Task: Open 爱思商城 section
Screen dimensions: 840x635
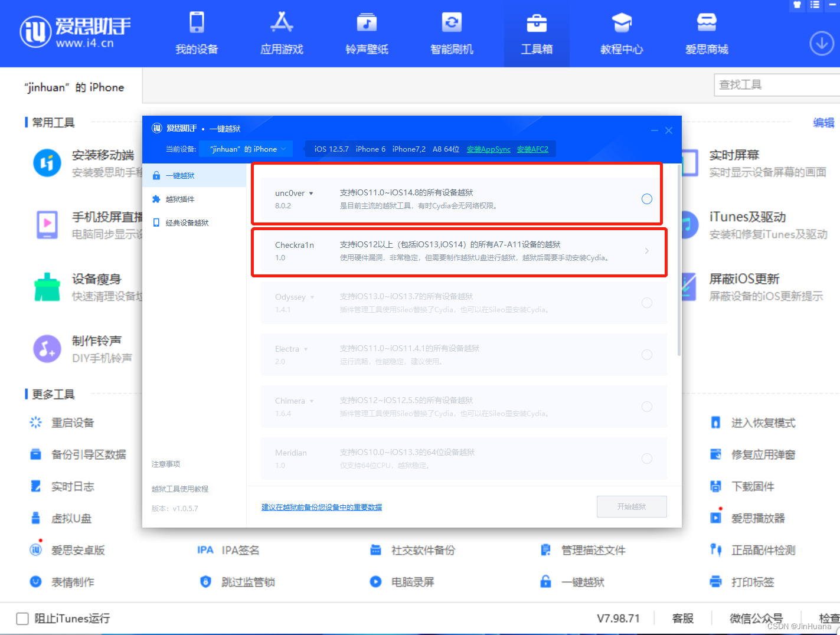Action: coord(707,33)
